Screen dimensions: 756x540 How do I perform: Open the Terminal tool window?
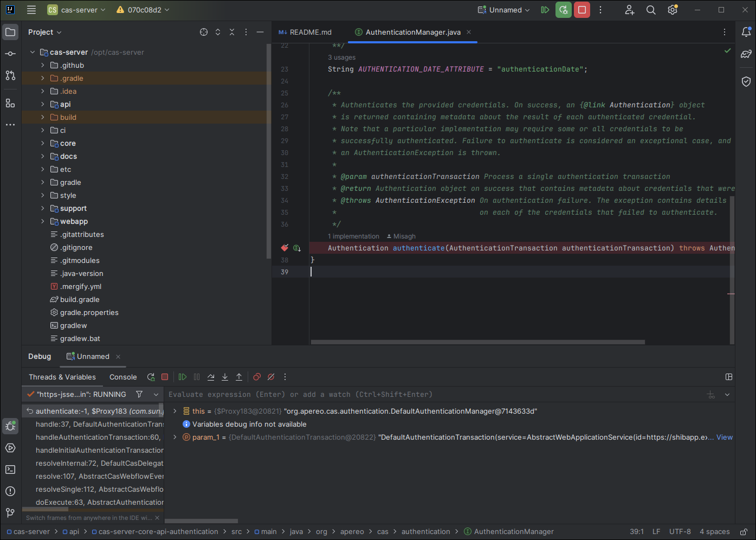(10, 470)
